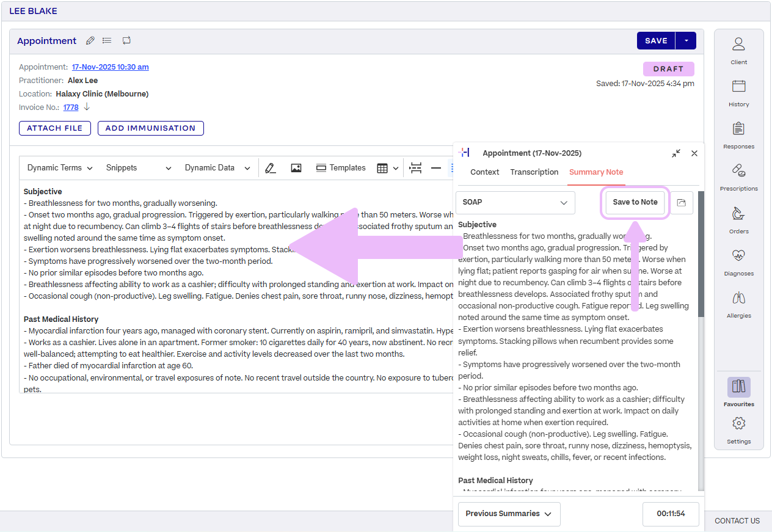Click the pencil edit icon beside Appointment title
This screenshot has height=532, width=772.
point(90,41)
